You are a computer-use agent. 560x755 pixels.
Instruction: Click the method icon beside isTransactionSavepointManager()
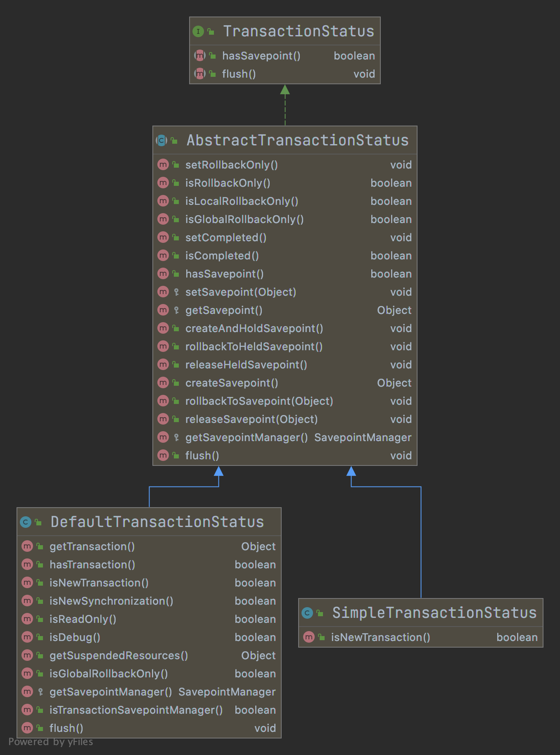click(27, 710)
